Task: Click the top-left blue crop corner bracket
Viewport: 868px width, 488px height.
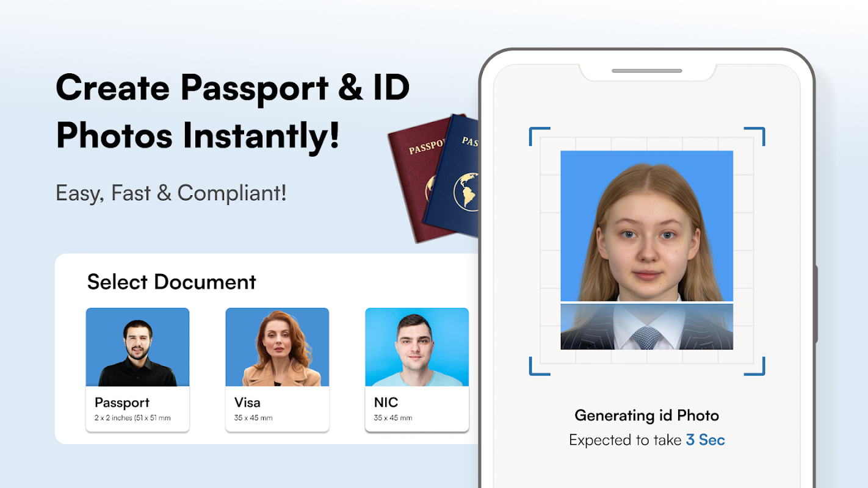Action: [x=539, y=137]
